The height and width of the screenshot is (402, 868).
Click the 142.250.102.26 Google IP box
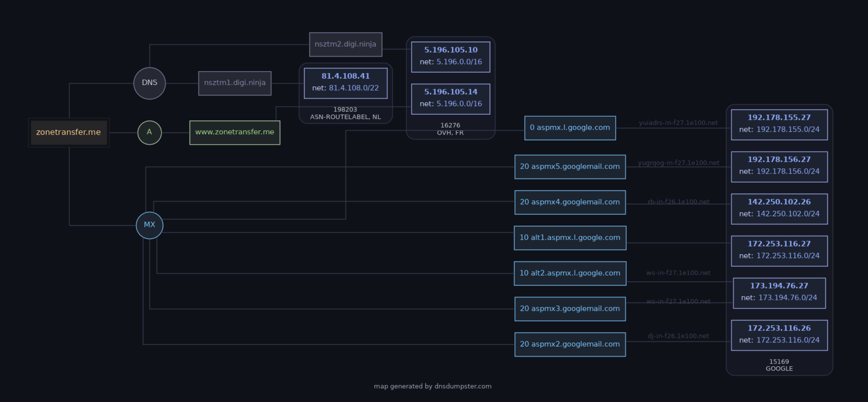click(779, 209)
